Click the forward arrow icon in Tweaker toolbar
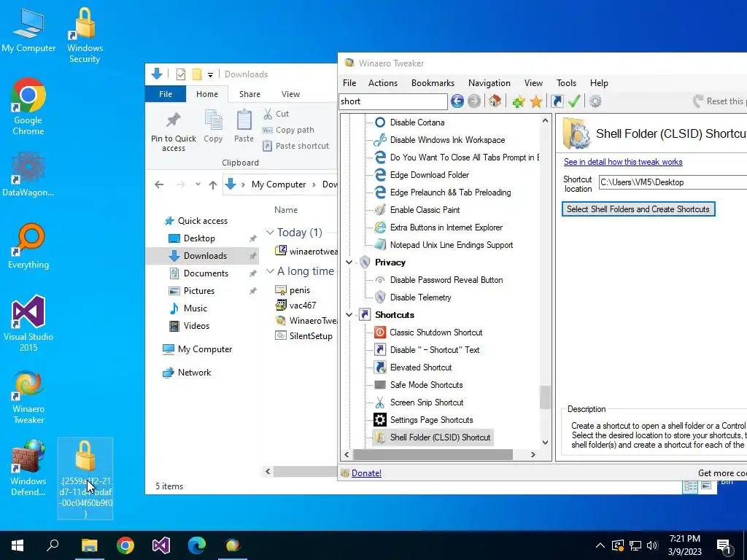This screenshot has height=560, width=747. click(474, 101)
